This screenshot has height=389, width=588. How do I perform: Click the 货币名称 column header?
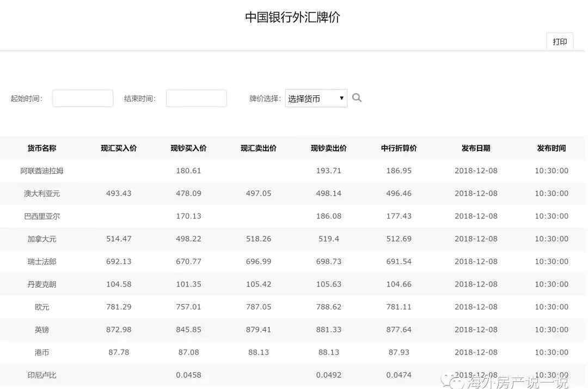tap(41, 148)
